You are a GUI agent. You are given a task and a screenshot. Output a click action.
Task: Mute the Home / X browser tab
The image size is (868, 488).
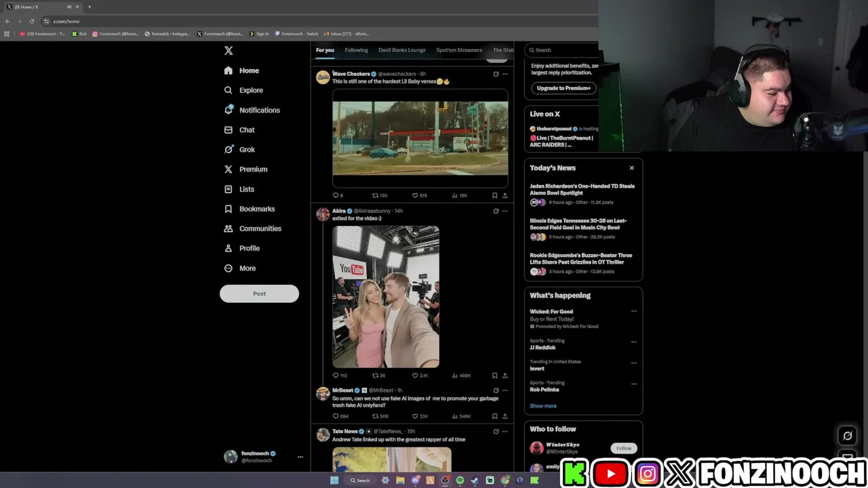(x=68, y=7)
